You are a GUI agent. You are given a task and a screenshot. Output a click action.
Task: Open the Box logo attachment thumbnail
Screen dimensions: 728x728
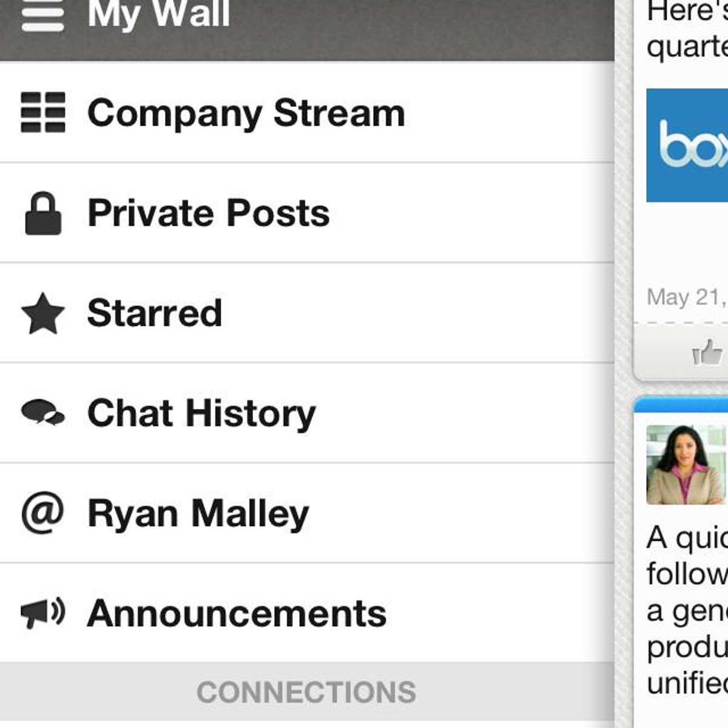[x=687, y=145]
